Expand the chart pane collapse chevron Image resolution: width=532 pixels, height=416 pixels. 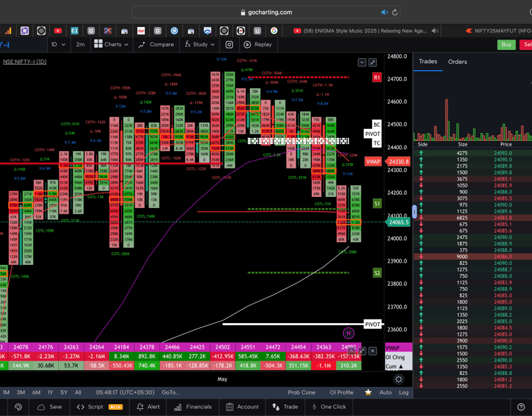pos(362,62)
